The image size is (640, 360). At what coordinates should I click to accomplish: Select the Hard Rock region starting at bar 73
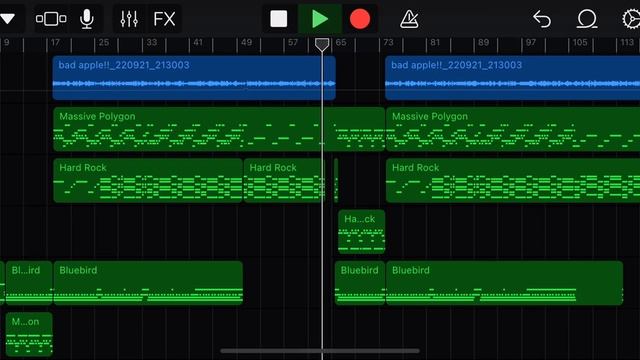click(513, 180)
